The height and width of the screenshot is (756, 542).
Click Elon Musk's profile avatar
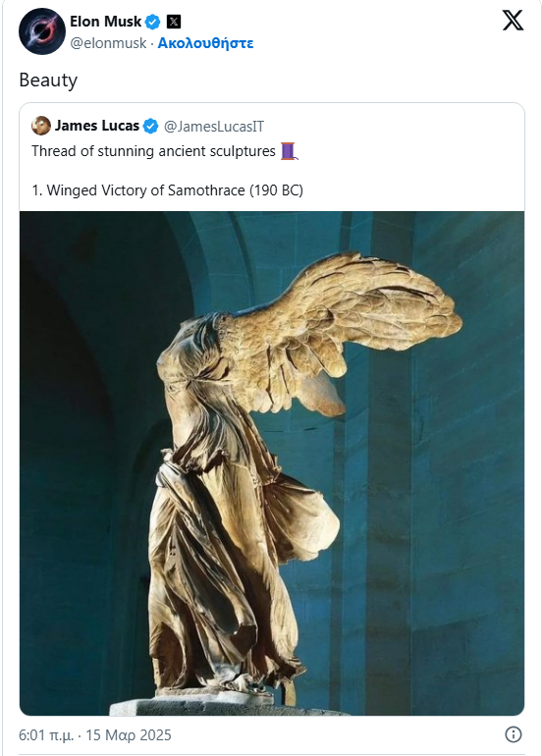[42, 31]
